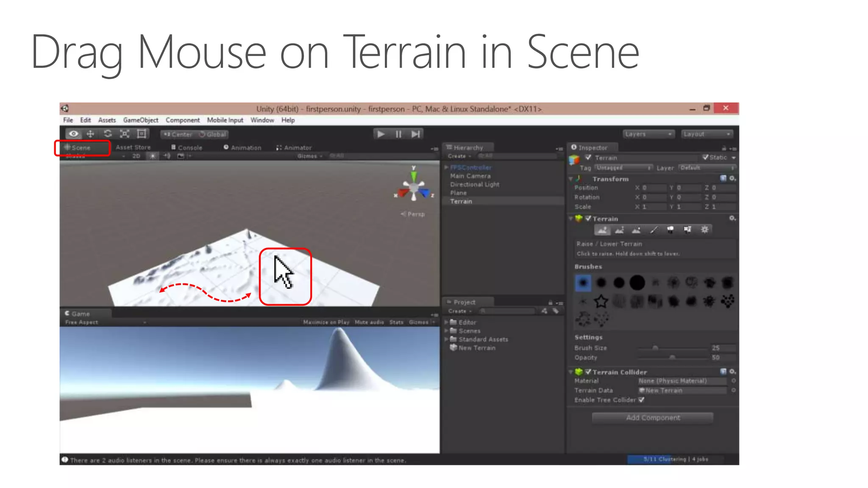The height and width of the screenshot is (488, 868).
Task: Select the Move transform tool
Action: click(x=90, y=134)
